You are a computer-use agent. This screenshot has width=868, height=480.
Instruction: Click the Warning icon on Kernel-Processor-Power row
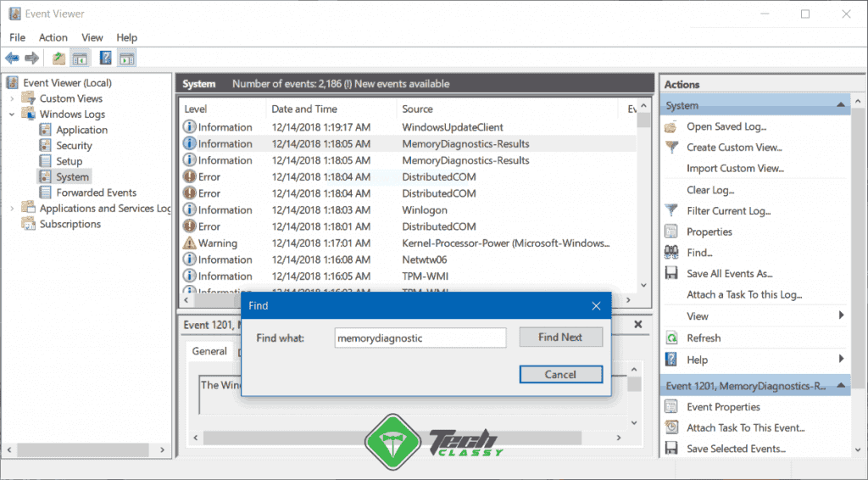(189, 243)
